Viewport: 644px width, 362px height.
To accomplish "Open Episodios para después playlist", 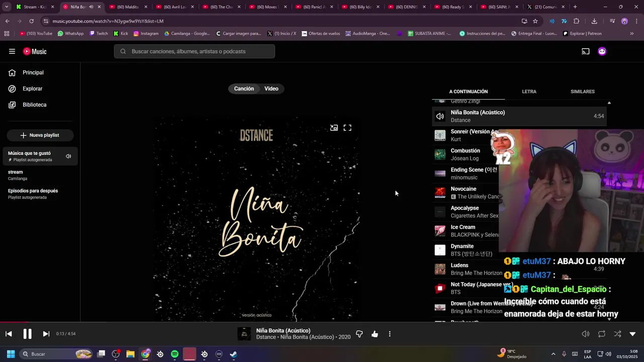I will tap(40, 194).
